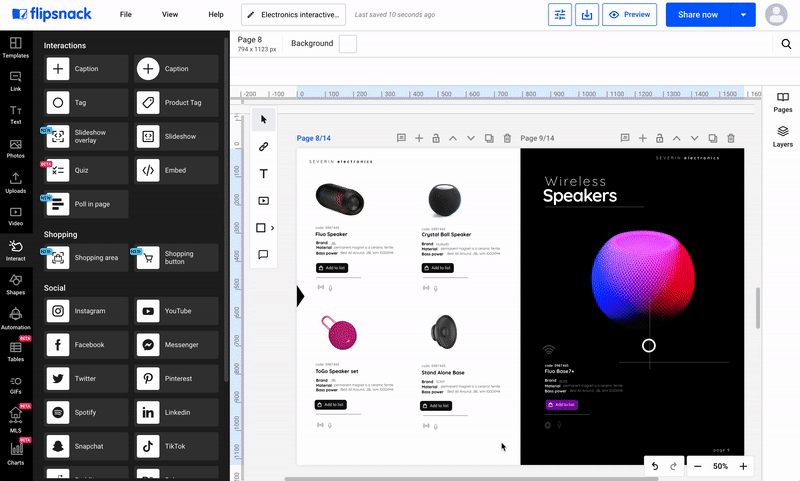Image resolution: width=800 pixels, height=481 pixels.
Task: Zoom in with the plus button
Action: pos(743,466)
